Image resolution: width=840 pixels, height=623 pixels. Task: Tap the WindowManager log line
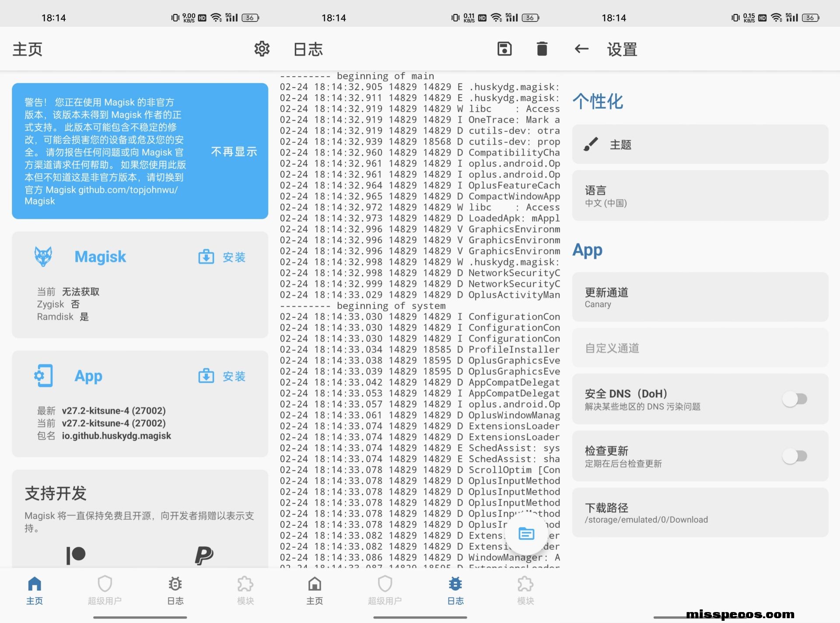420,557
